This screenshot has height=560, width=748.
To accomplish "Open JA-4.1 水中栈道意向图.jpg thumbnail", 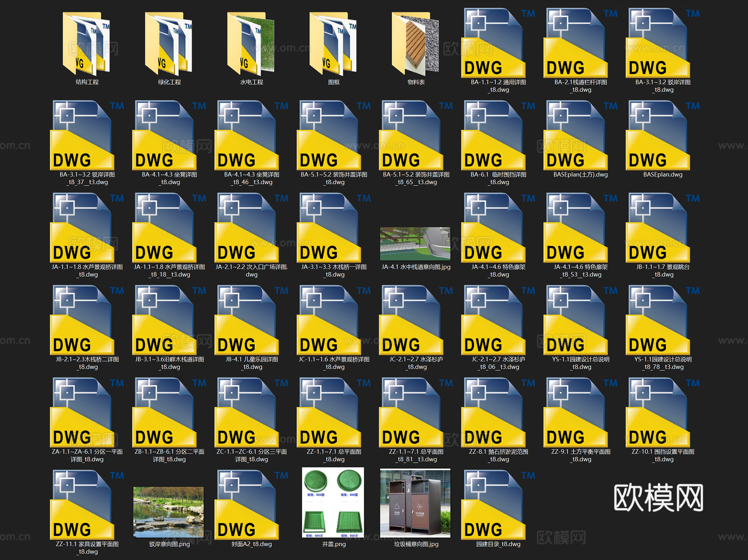I will tap(415, 244).
